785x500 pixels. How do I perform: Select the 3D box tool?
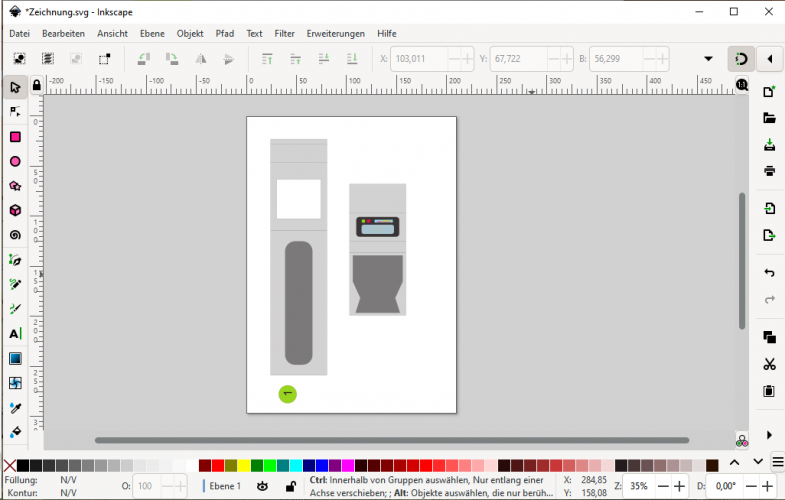15,210
